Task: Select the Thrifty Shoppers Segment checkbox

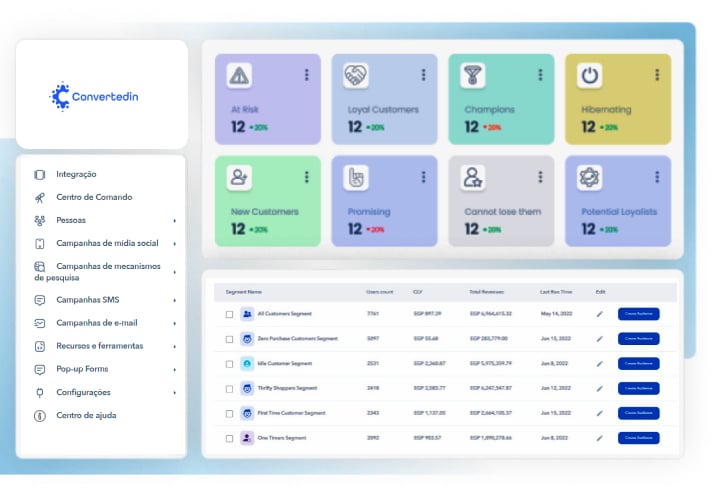Action: point(229,389)
